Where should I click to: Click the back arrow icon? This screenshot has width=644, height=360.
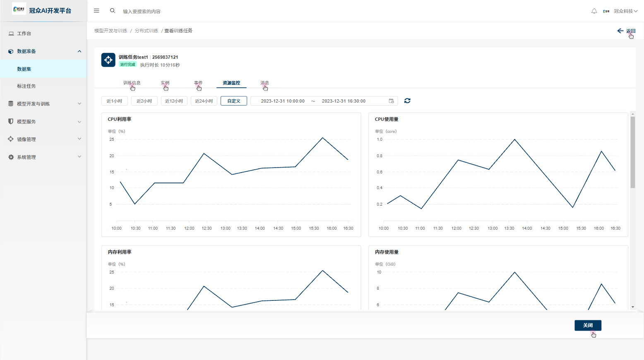pos(620,31)
